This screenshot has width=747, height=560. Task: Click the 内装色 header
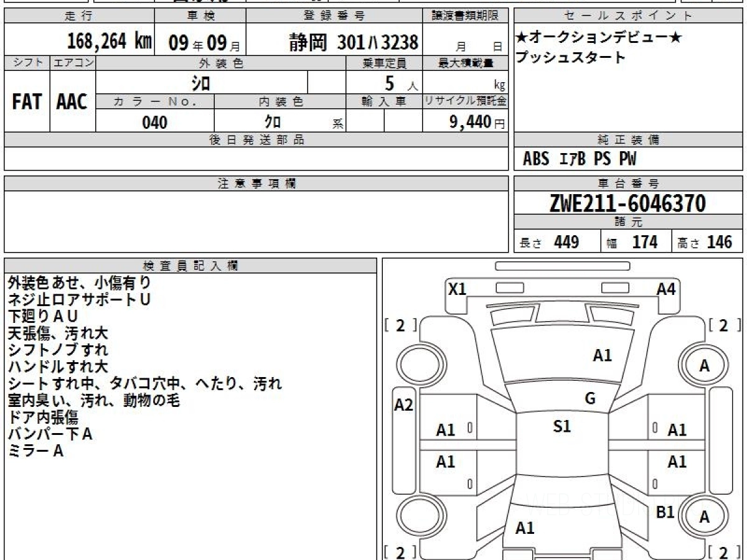pyautogui.click(x=280, y=101)
